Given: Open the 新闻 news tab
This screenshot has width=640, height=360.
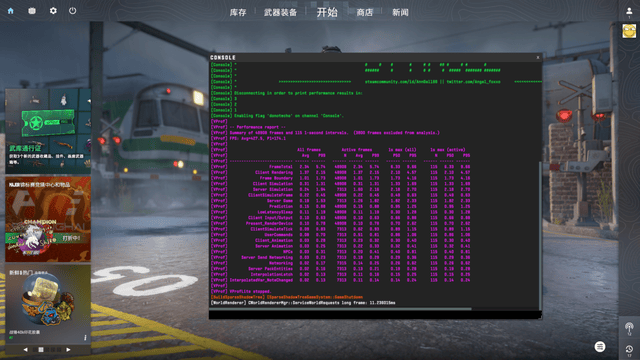Looking at the screenshot, I should 400,13.
